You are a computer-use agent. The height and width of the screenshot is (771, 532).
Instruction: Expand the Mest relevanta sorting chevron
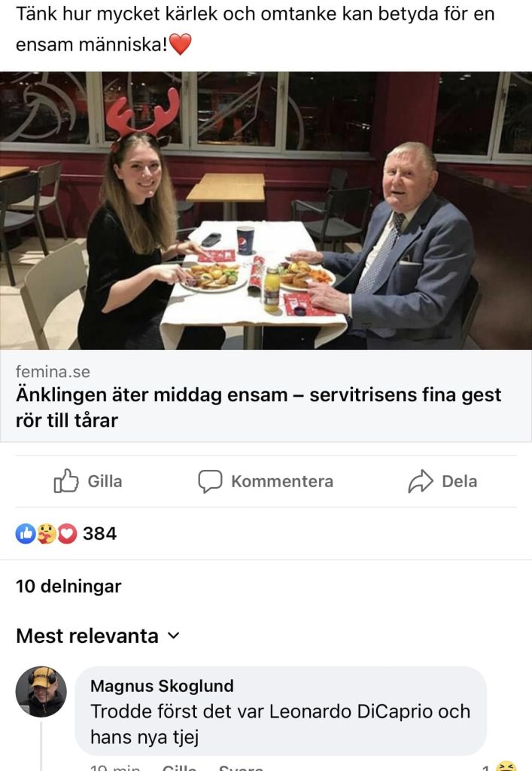[x=173, y=635]
